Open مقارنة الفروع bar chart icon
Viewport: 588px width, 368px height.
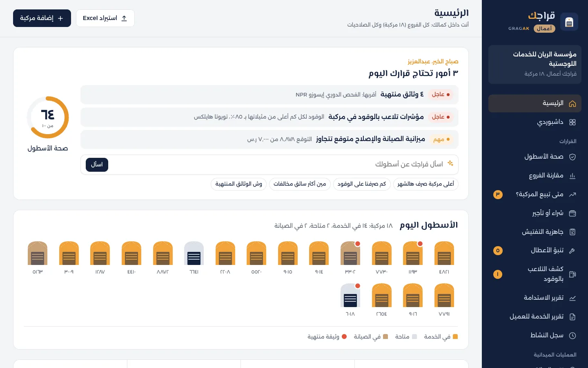[x=572, y=176]
